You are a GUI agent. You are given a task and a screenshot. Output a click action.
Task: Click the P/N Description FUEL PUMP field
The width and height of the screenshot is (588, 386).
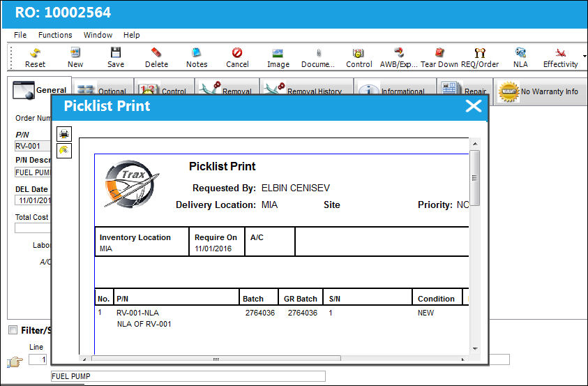pyautogui.click(x=33, y=172)
